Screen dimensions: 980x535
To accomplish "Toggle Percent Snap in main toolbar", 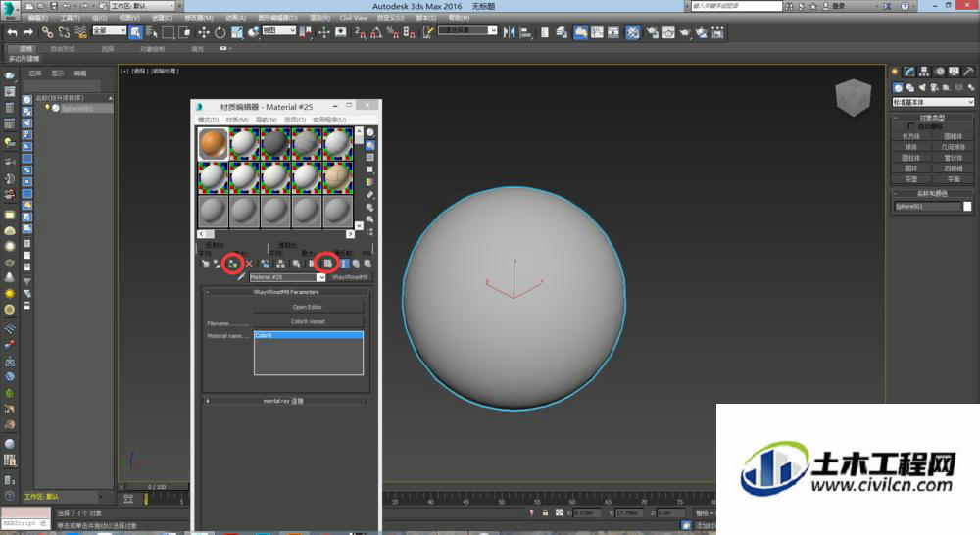I will tap(393, 32).
